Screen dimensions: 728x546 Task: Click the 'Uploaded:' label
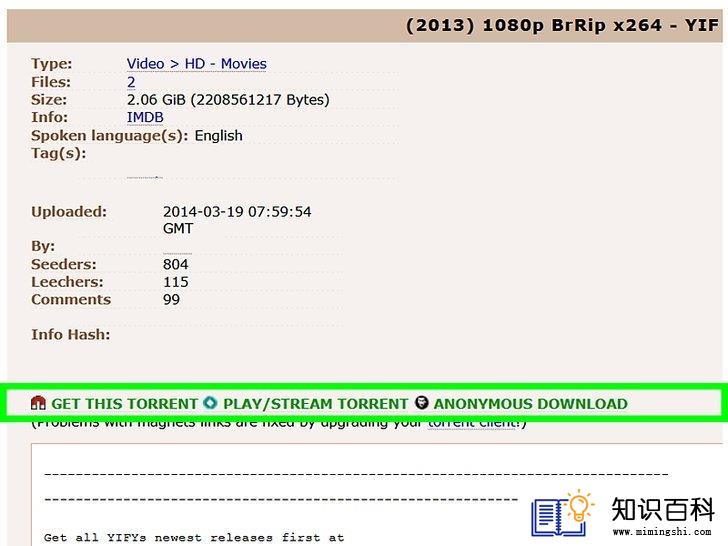click(69, 212)
